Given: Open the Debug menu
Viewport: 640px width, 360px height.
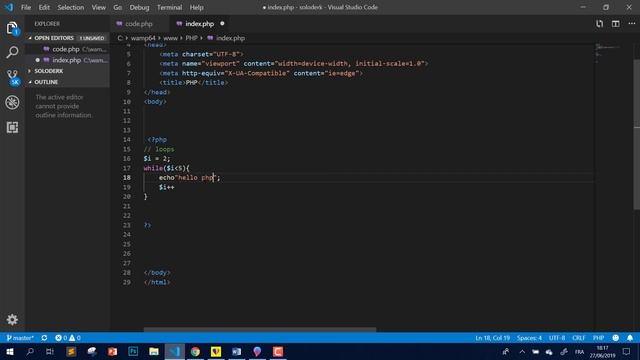Looking at the screenshot, I should click(x=139, y=7).
